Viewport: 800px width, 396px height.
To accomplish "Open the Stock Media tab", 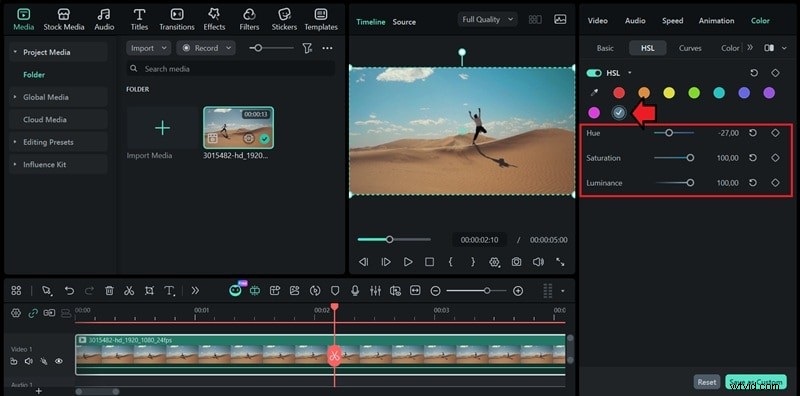I will click(64, 20).
